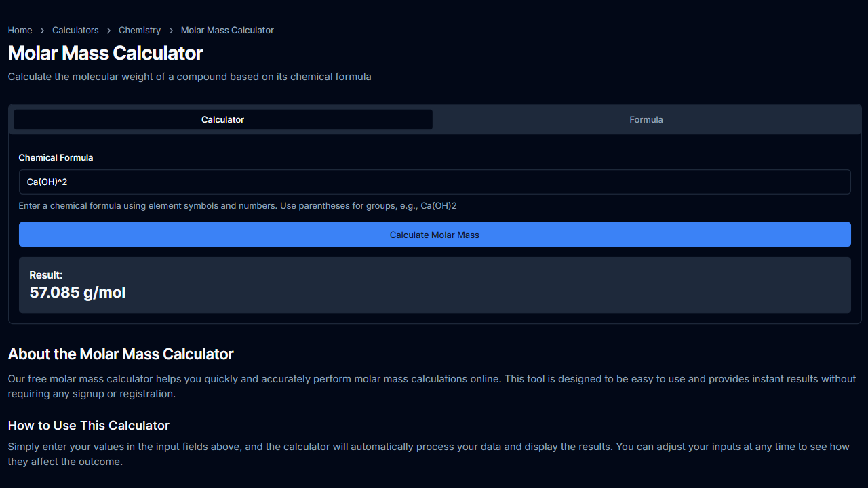This screenshot has height=488, width=868.
Task: Click the chevron between Calculators and Chemistry
Action: [x=108, y=30]
